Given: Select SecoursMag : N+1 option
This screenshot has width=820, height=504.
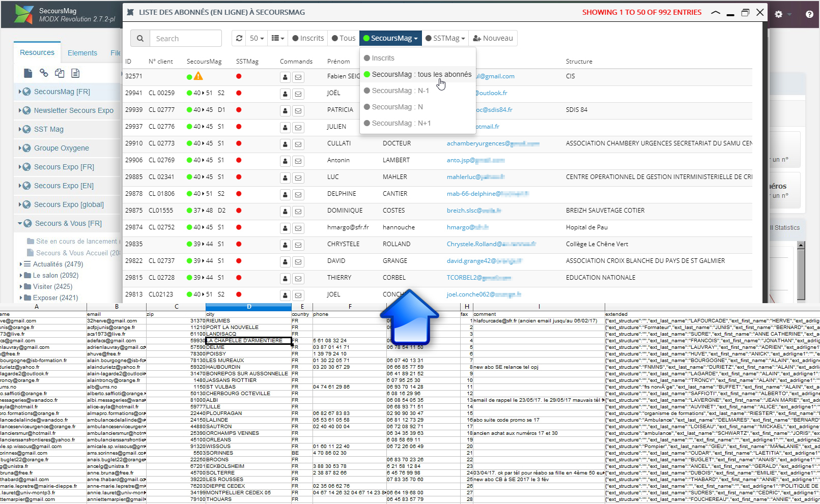Looking at the screenshot, I should tap(417, 123).
